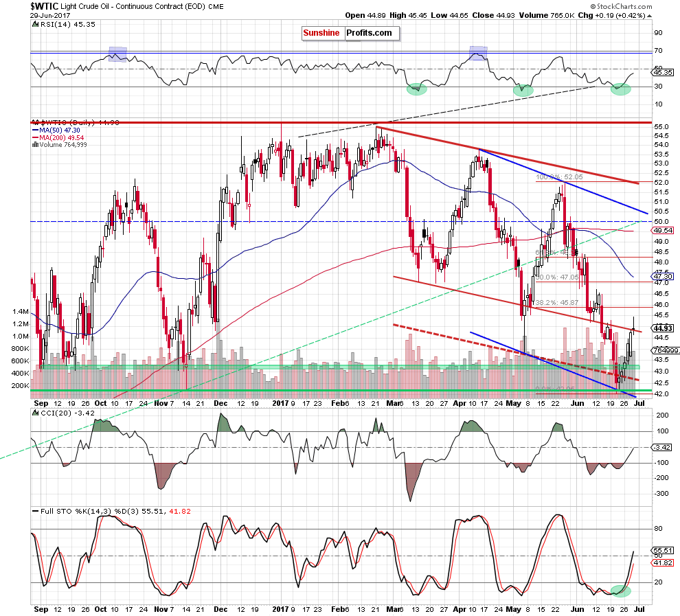Image resolution: width=680 pixels, height=616 pixels.
Task: Click the RSI(14) indicator icon
Action: tap(36, 25)
